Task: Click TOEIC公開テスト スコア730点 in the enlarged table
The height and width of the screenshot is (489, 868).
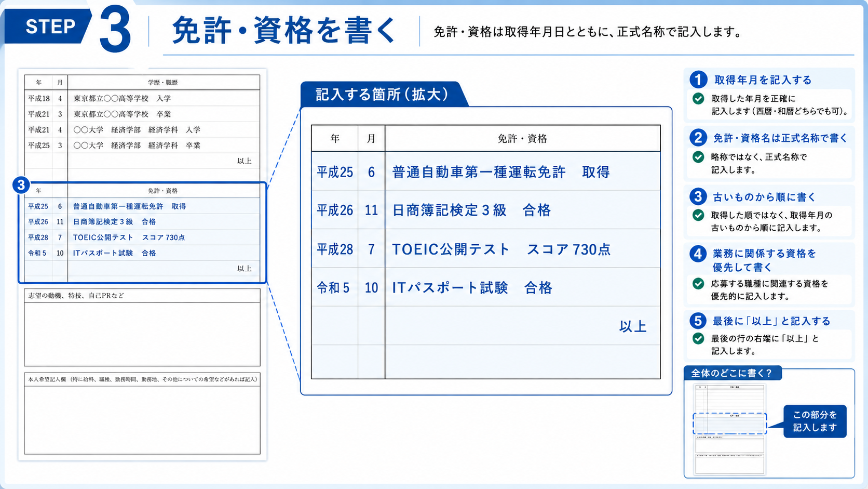Action: (x=501, y=249)
